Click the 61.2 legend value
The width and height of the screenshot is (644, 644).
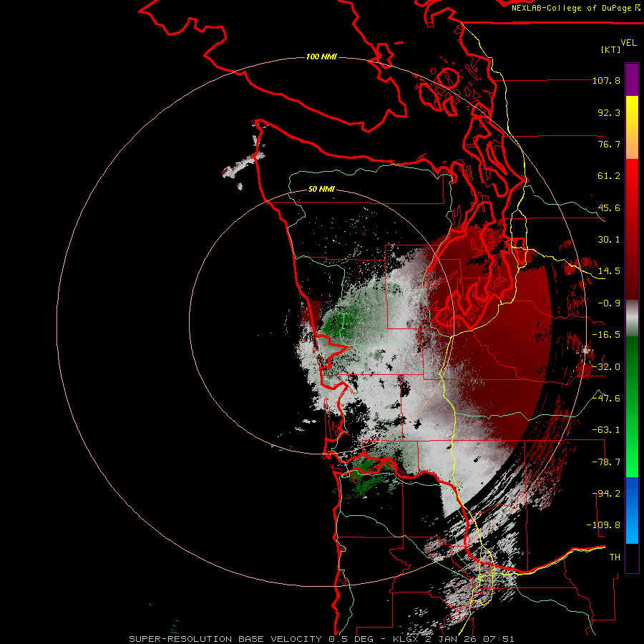point(609,176)
